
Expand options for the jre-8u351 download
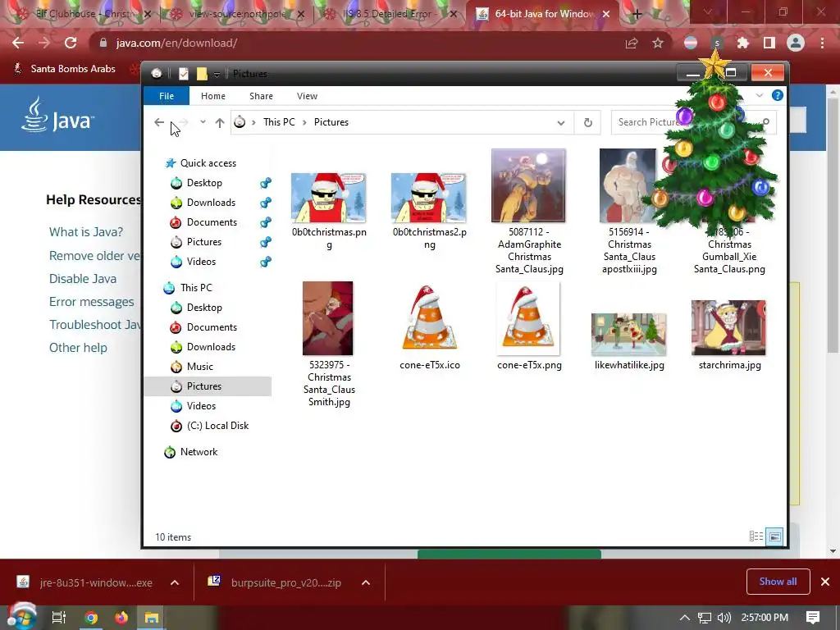pyautogui.click(x=175, y=582)
